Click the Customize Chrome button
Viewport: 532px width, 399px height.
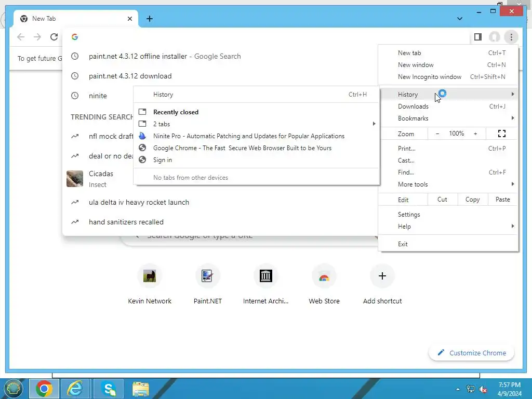pos(472,353)
